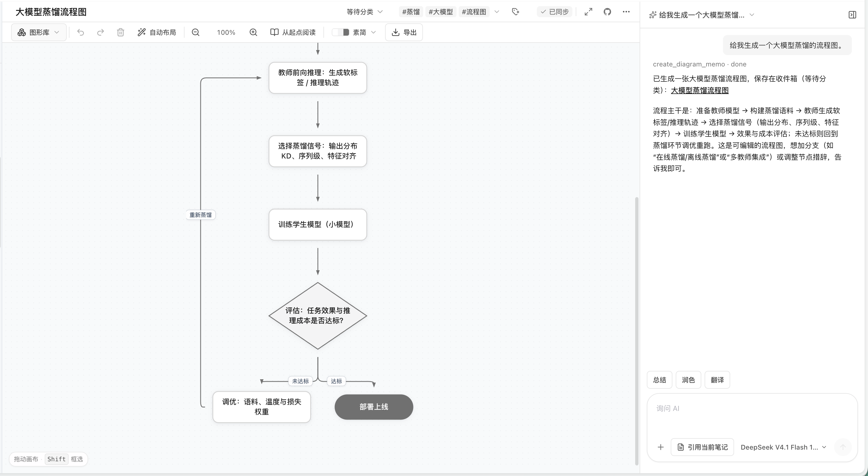The width and height of the screenshot is (868, 476).
Task: Open the 大模型蒸馏流程图 link in chat
Action: pyautogui.click(x=700, y=90)
